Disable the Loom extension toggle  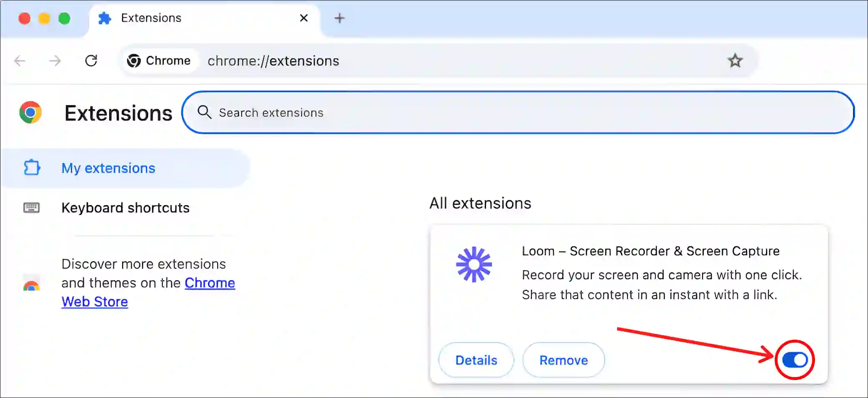[x=795, y=360]
